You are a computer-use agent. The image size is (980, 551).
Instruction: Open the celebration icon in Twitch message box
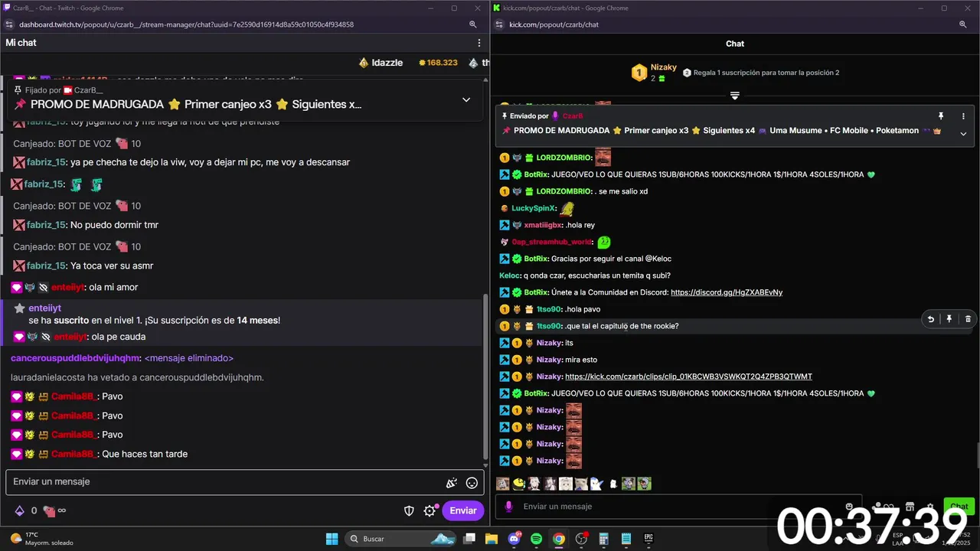click(x=452, y=483)
